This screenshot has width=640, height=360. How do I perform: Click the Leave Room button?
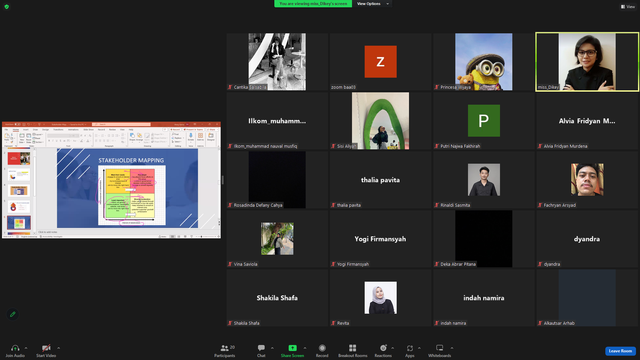tap(620, 351)
